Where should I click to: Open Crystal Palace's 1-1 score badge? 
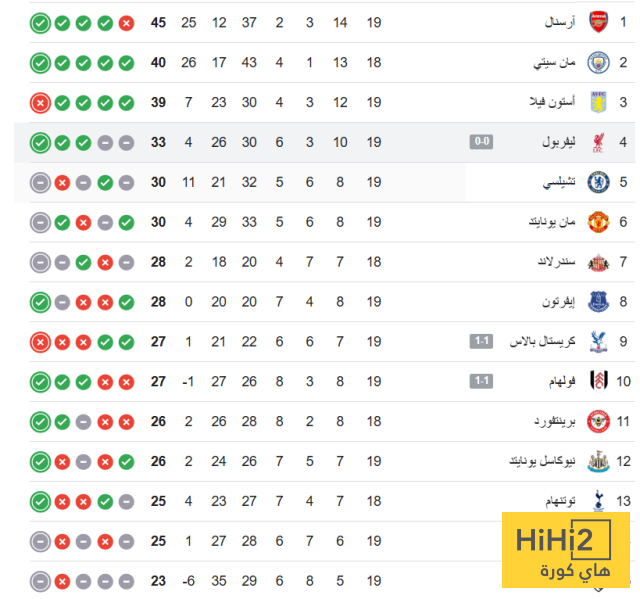(x=481, y=342)
